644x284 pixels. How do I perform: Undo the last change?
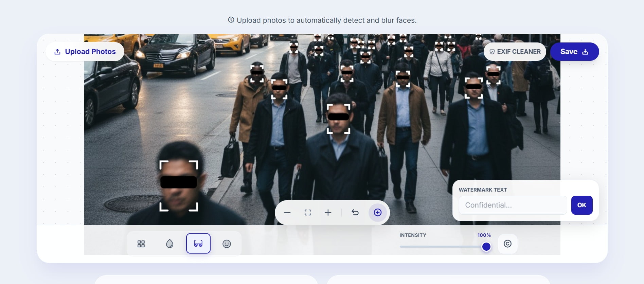355,213
